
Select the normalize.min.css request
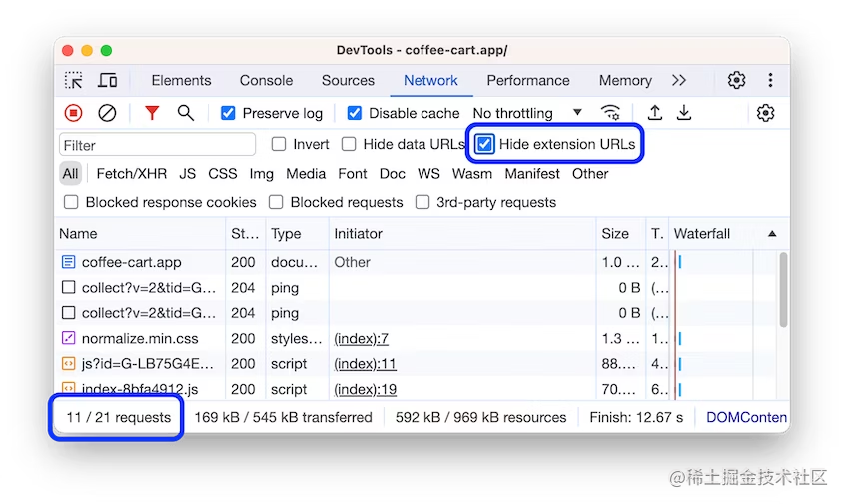(417, 339)
